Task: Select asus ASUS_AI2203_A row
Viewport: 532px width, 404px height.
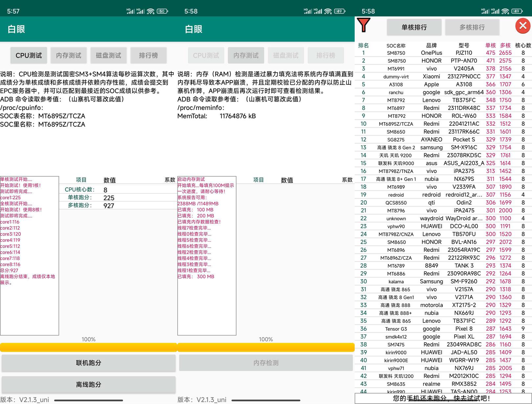Action: click(443, 163)
